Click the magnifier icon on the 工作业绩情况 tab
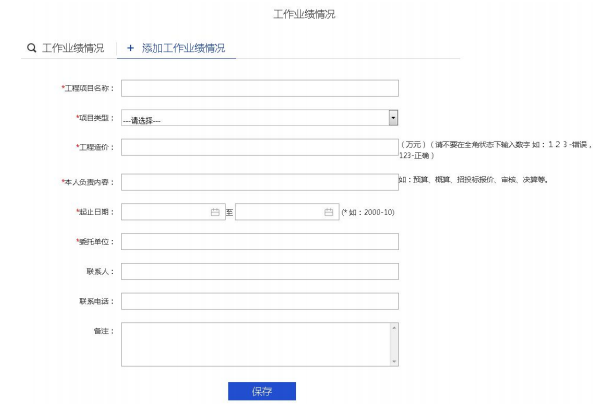This screenshot has width=613, height=418. point(31,48)
